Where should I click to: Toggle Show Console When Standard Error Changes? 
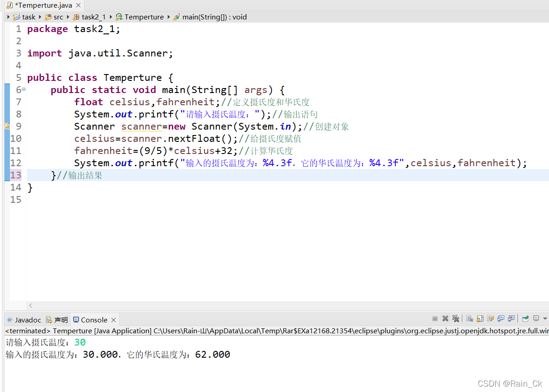(x=511, y=318)
